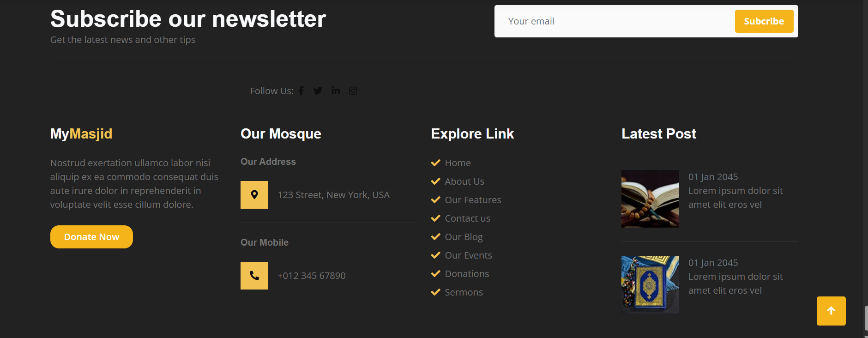Select the Donations footer link
The image size is (868, 338).
point(467,274)
